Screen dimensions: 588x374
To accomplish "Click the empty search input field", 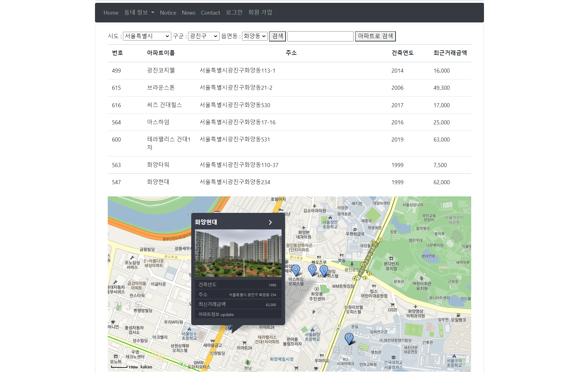I will (320, 36).
